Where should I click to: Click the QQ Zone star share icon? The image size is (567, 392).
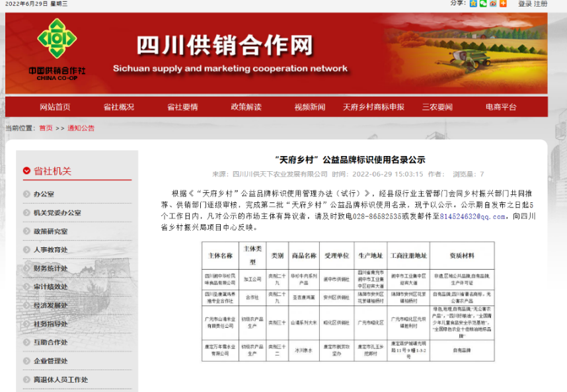coord(473,3)
